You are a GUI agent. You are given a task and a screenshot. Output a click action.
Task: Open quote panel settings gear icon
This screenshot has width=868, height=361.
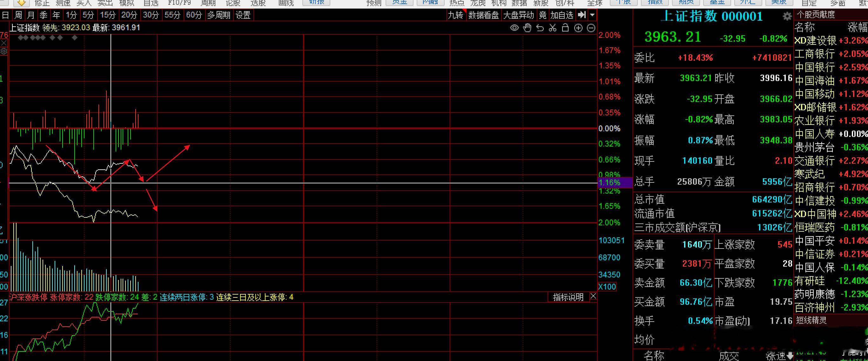click(787, 16)
